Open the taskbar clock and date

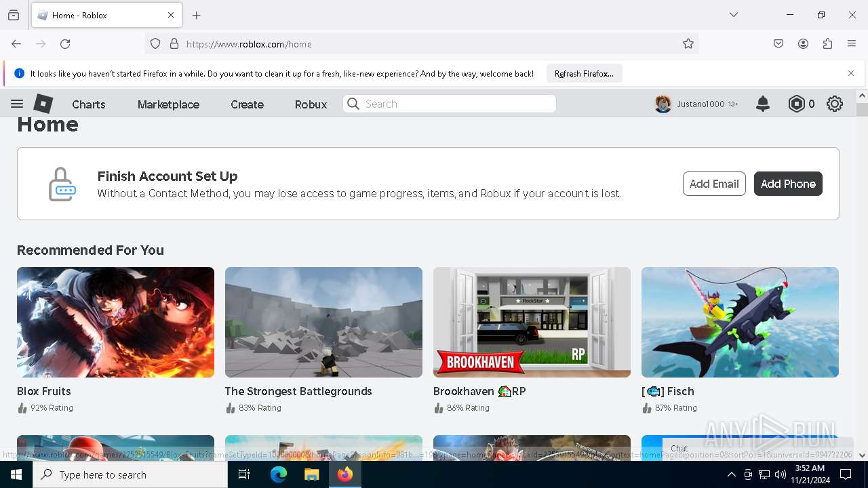(809, 474)
